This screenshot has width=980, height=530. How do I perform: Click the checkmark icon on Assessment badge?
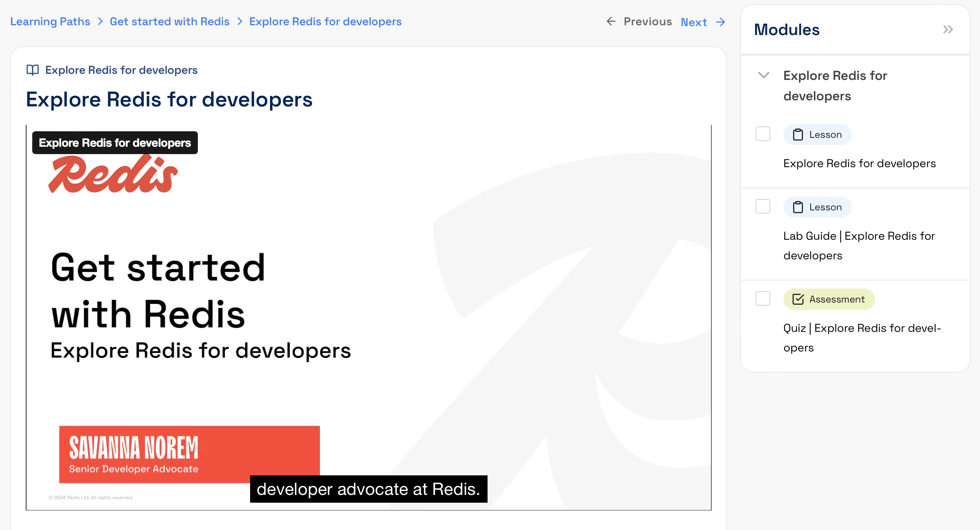[x=798, y=299]
